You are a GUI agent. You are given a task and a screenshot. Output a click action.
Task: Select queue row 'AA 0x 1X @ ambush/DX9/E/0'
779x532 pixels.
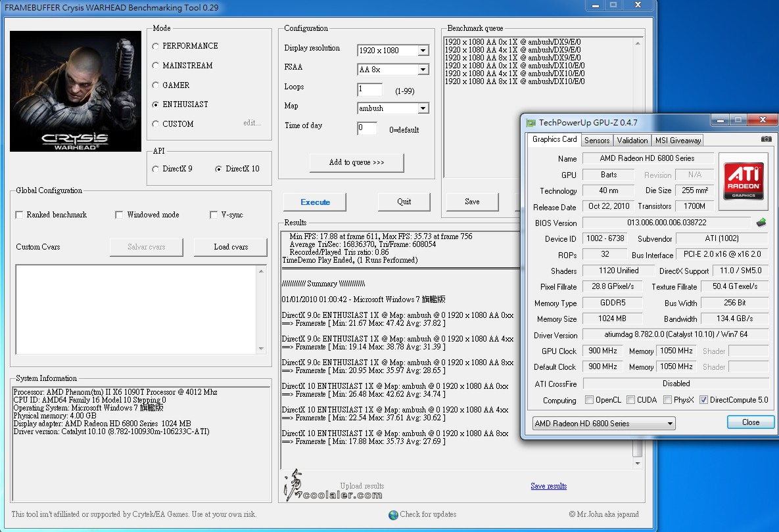(513, 42)
